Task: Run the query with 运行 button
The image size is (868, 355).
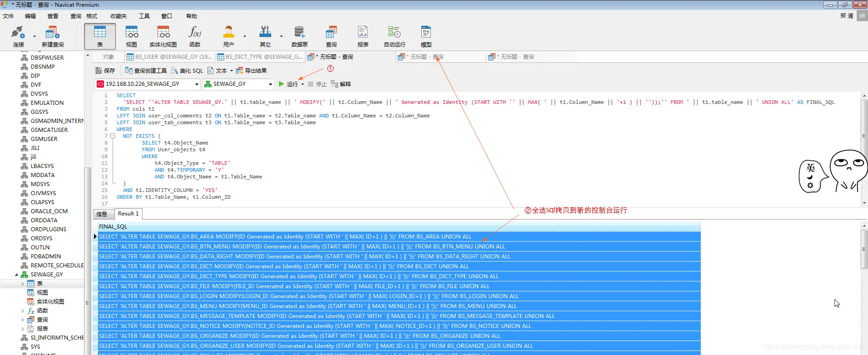Action: coord(288,84)
